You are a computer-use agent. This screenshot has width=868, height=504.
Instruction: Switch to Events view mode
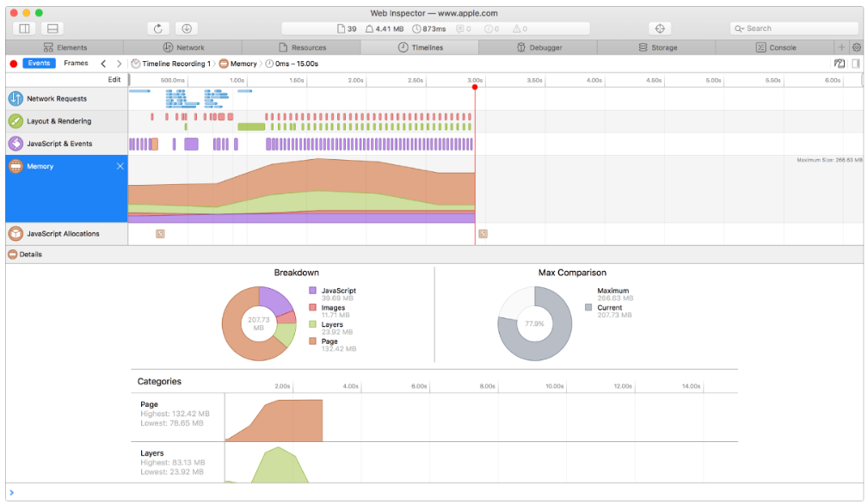coord(39,63)
